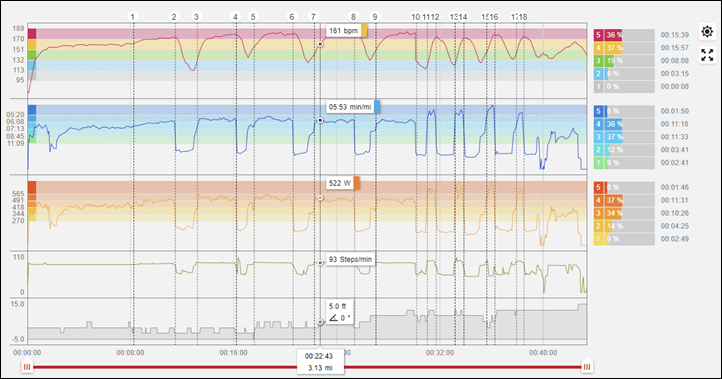The height and width of the screenshot is (379, 722).
Task: Click the 00:16:00 time axis label
Action: 233,353
